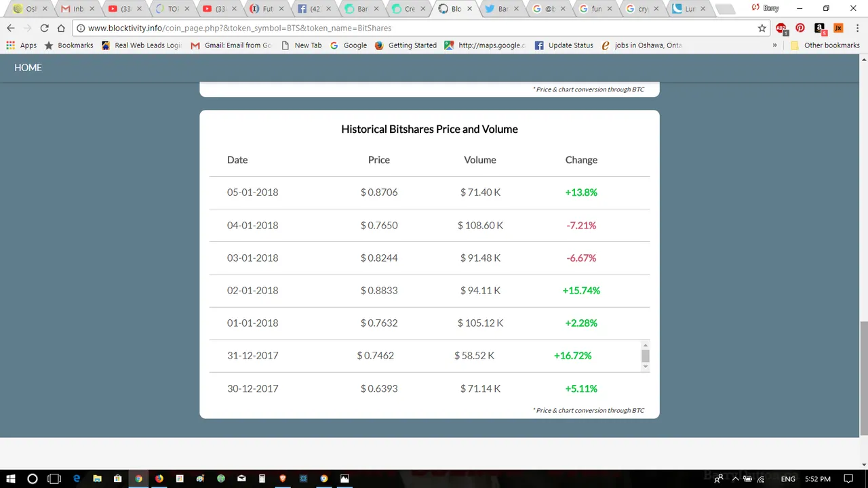Open File Explorer from taskbar

click(x=97, y=479)
